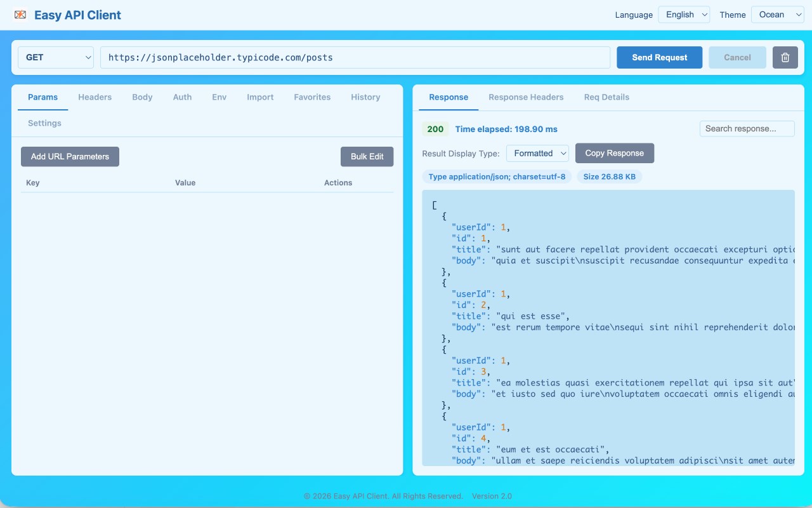Open the Settings tab
This screenshot has height=508, width=812.
[44, 123]
